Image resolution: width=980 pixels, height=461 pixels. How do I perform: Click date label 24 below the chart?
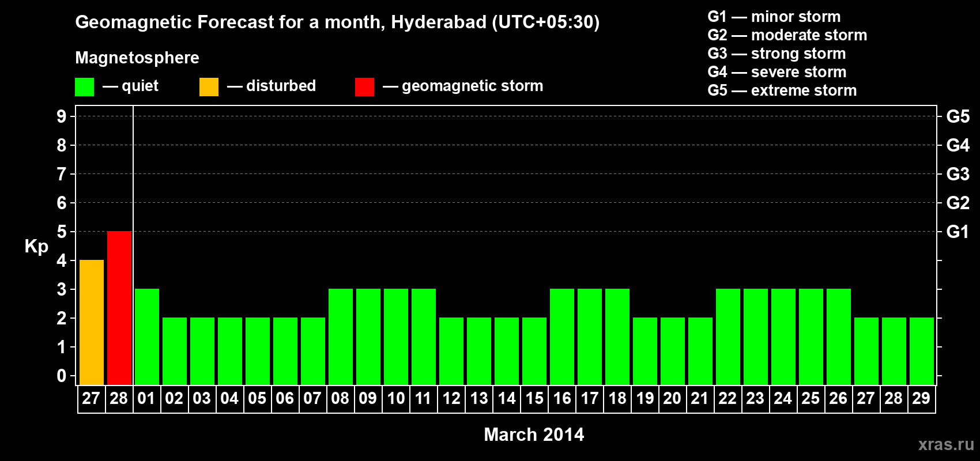[783, 398]
